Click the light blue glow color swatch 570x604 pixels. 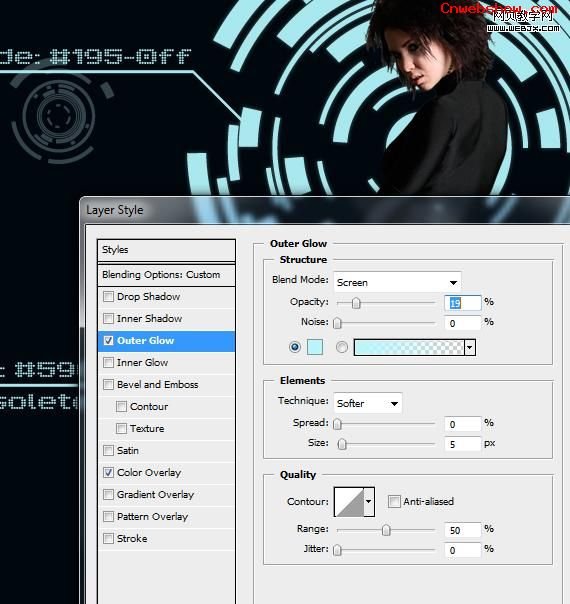click(x=315, y=347)
